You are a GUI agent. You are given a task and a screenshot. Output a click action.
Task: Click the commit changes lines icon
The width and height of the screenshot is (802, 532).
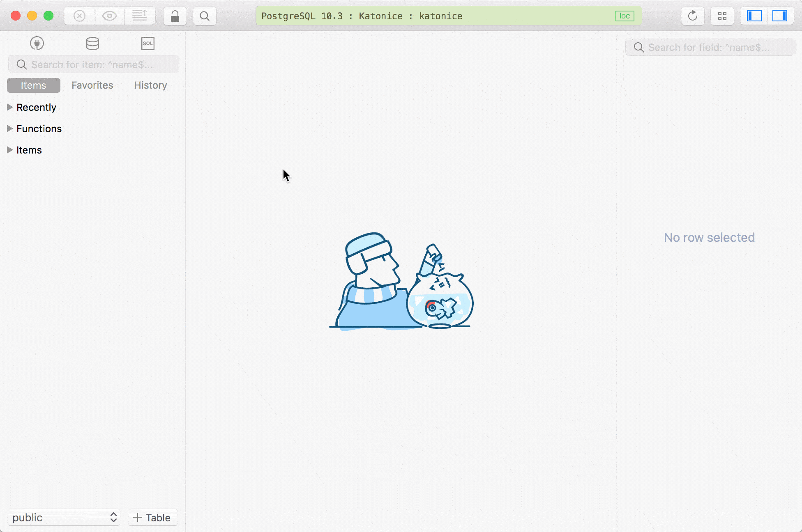coord(140,16)
